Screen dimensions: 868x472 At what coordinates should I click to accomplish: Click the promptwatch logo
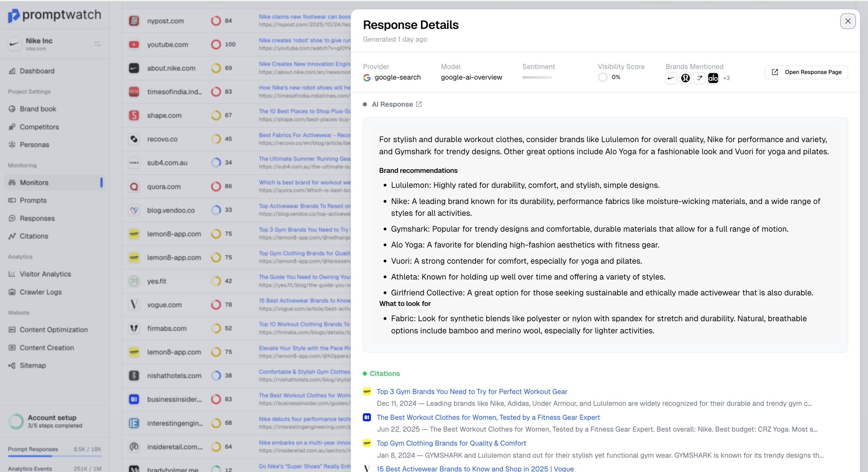[x=55, y=15]
